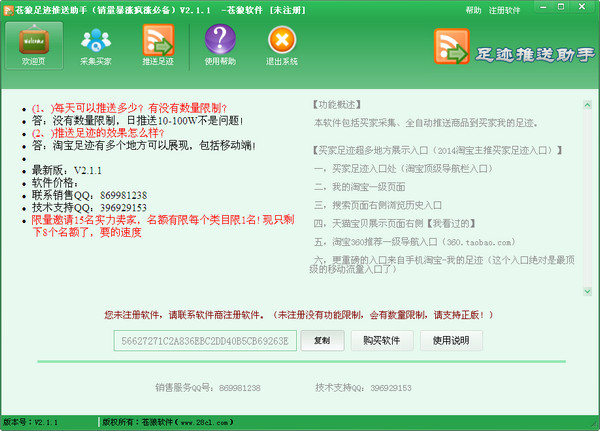Open the 注册软件 menu item

(x=504, y=10)
